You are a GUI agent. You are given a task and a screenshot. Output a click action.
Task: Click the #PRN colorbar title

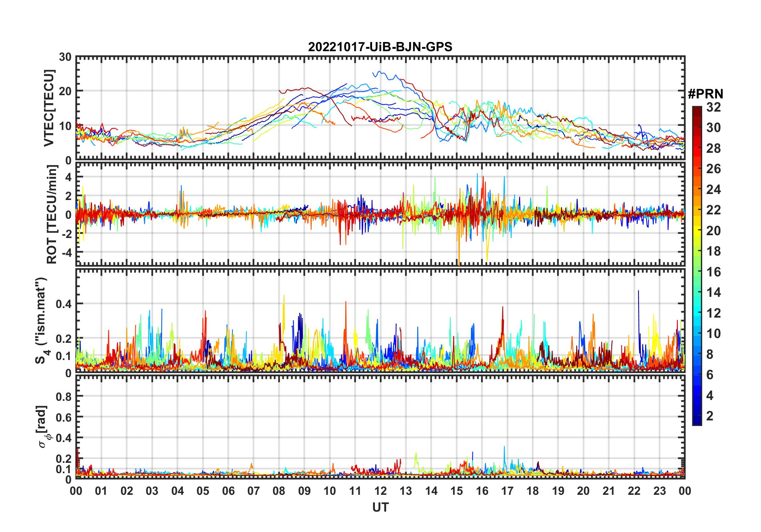(705, 94)
